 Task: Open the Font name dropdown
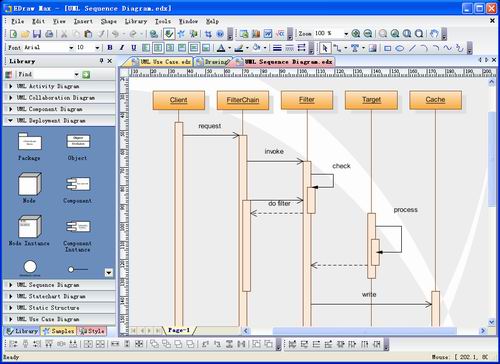(x=71, y=48)
